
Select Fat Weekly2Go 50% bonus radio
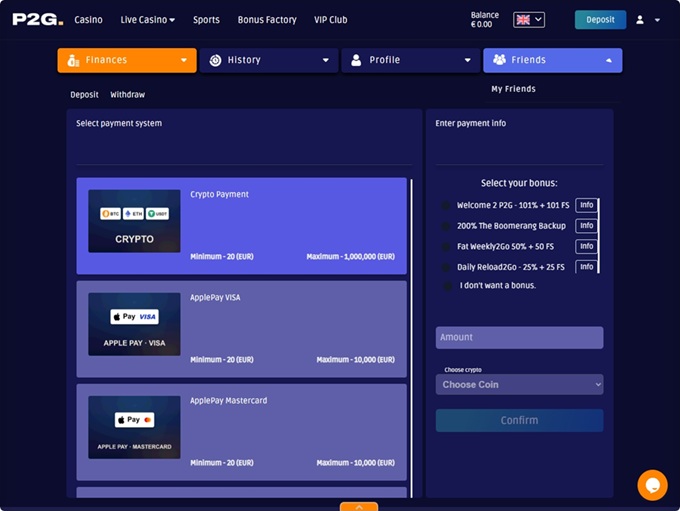[x=445, y=247]
